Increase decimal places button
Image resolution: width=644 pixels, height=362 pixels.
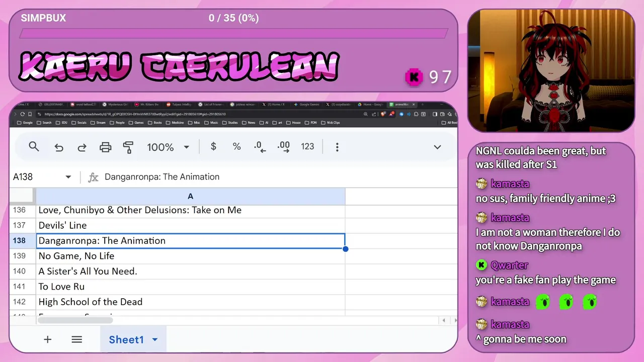click(x=283, y=147)
